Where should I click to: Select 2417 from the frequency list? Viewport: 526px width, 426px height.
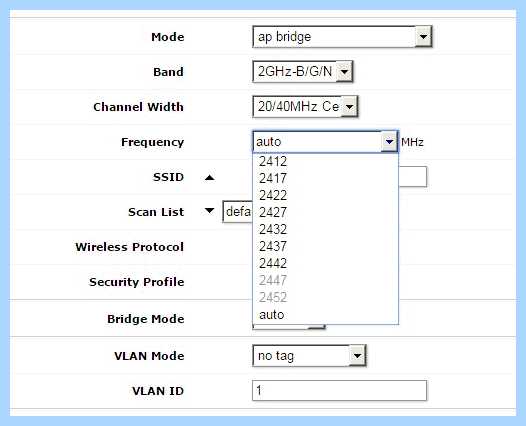pos(325,178)
